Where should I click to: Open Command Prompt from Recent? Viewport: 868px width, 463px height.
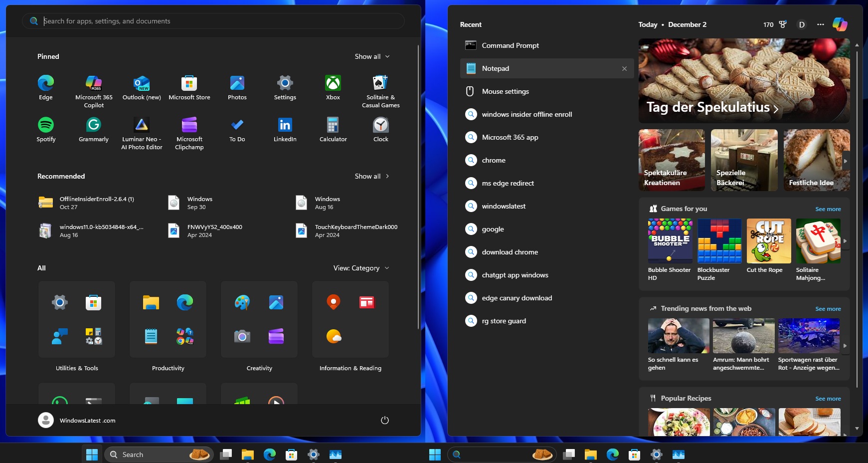tap(510, 45)
